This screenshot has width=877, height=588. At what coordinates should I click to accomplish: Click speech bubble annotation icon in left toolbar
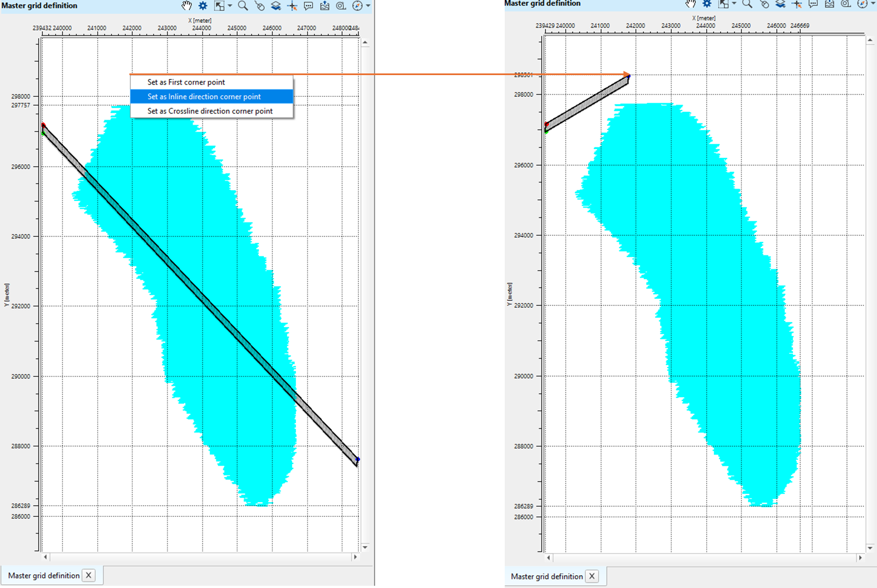(308, 6)
